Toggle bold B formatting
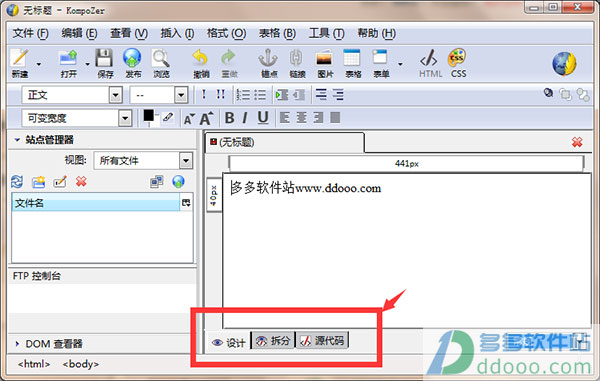This screenshot has height=381, width=600. [230, 118]
